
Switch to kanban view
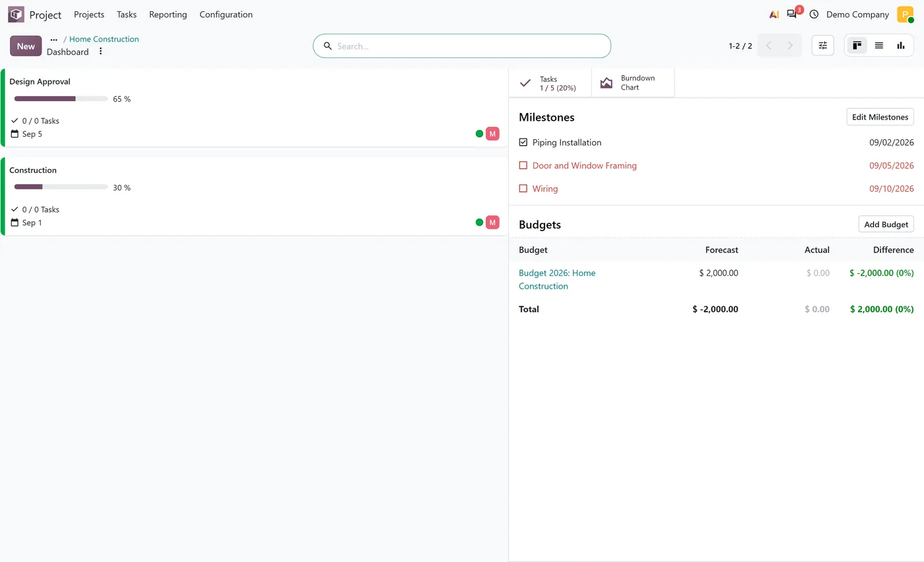[857, 46]
